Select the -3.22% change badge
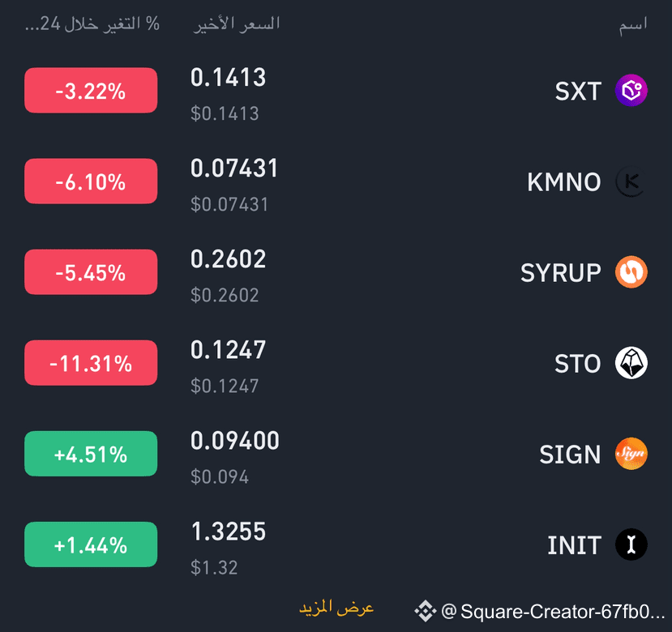This screenshot has width=672, height=632. coord(91,91)
